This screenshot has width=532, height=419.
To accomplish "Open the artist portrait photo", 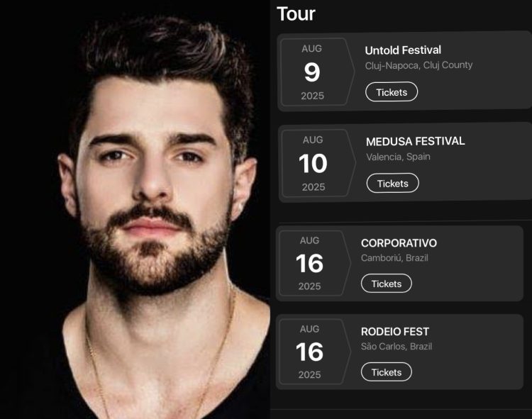I will 135,210.
